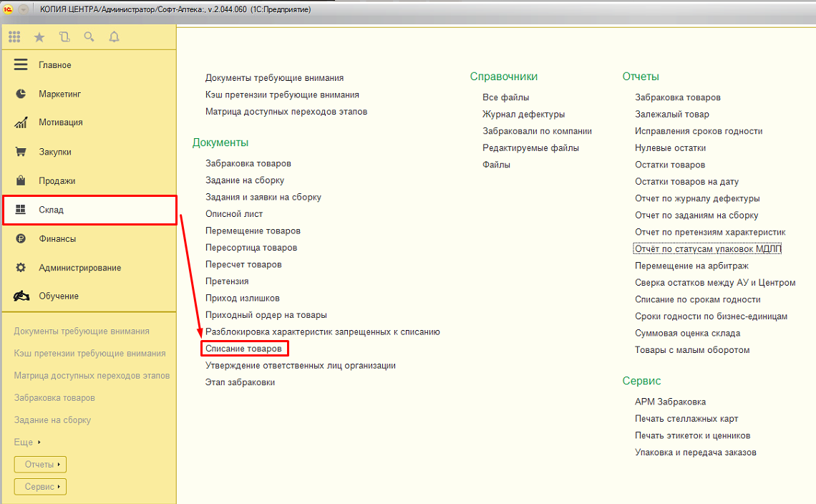Open Списание товаров document list
Screen dimensions: 816x504
[x=243, y=349]
